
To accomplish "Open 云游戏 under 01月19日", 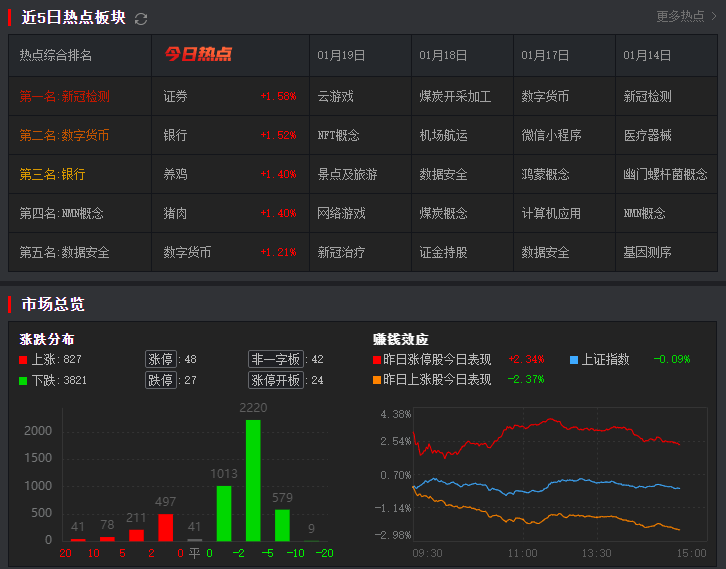I will pos(335,96).
